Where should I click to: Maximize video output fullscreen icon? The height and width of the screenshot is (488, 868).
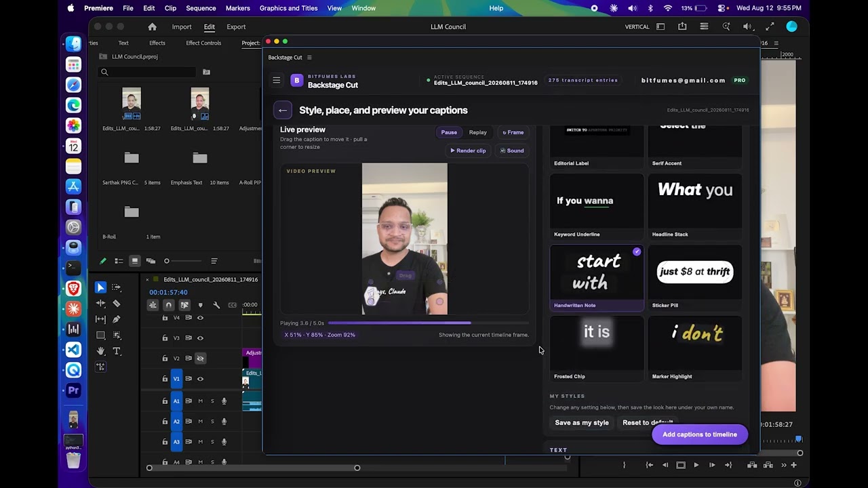(770, 26)
